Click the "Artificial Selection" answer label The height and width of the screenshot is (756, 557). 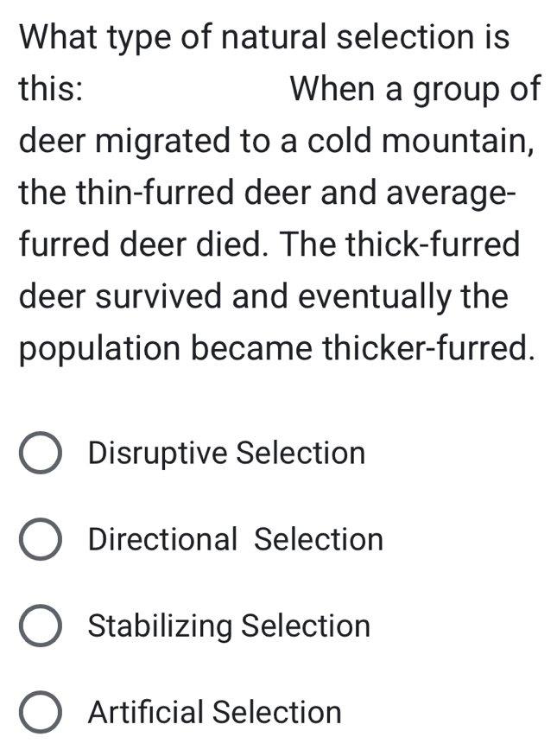tap(215, 712)
